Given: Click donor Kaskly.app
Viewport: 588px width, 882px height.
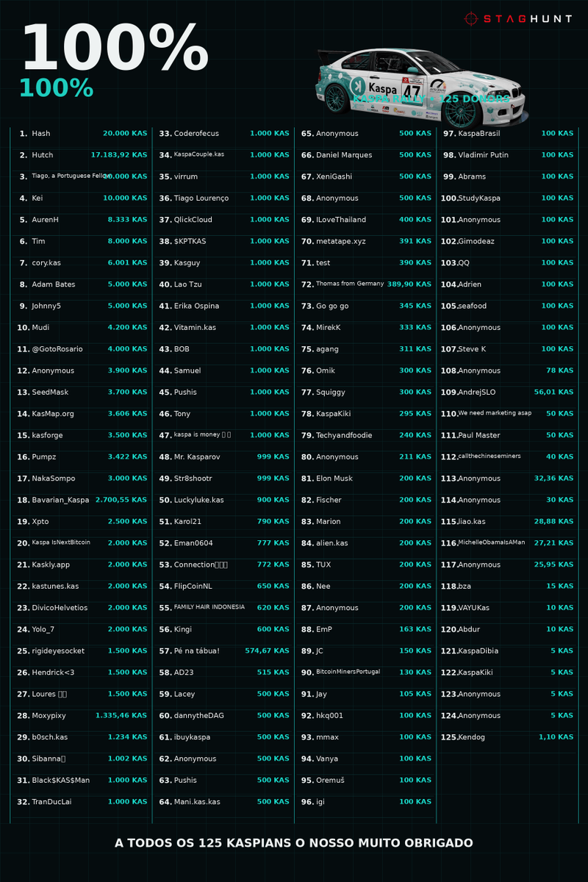Looking at the screenshot, I should click(51, 564).
